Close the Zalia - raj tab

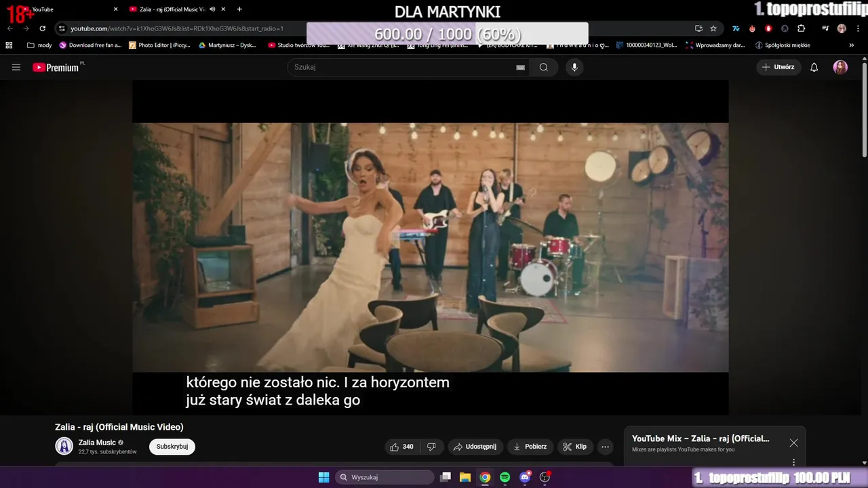tap(223, 9)
